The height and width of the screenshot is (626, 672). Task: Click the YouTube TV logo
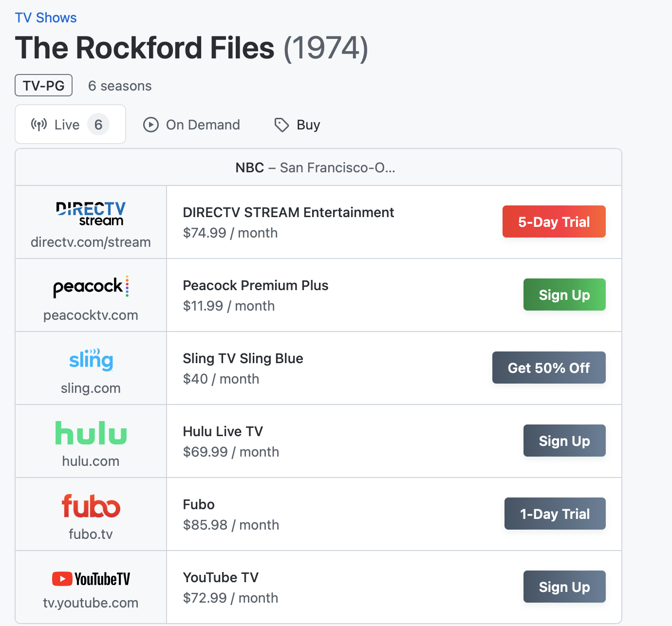[x=91, y=579]
